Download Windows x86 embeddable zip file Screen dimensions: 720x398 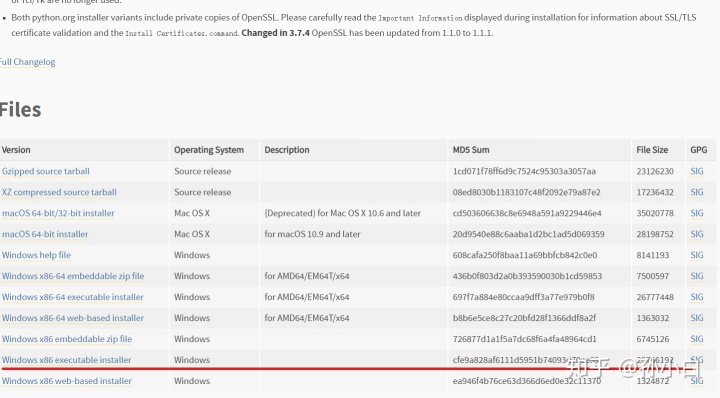tap(67, 339)
